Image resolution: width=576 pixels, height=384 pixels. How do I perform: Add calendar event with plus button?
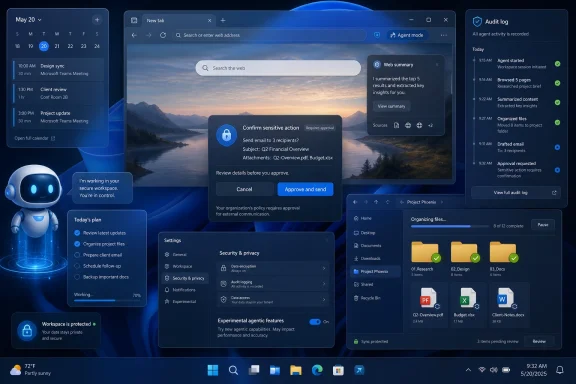[97, 20]
